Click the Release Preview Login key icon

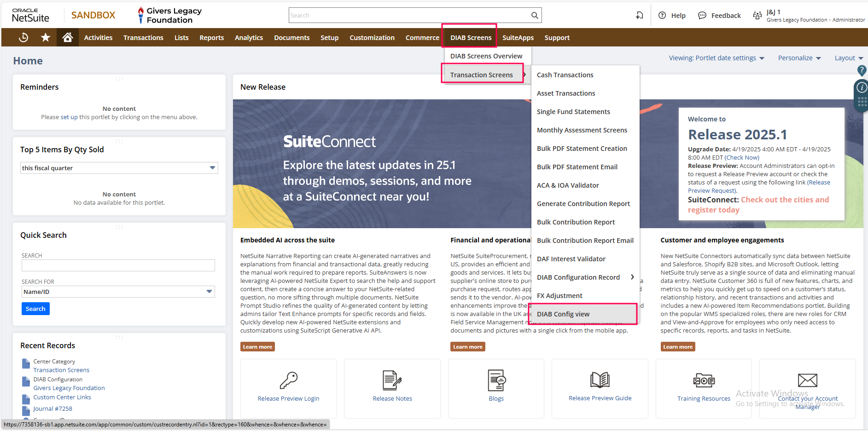288,380
